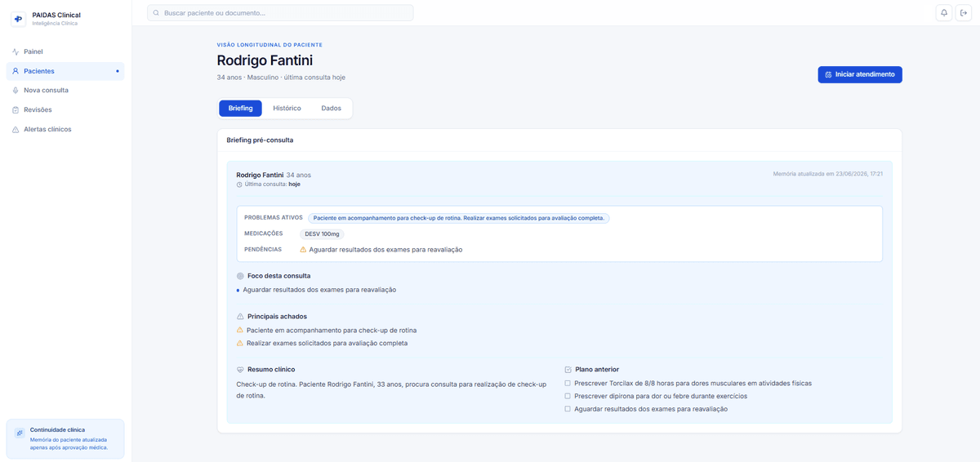Viewport: 980px width, 462px height.
Task: Click the active problem chip about check-up
Action: [x=459, y=218]
